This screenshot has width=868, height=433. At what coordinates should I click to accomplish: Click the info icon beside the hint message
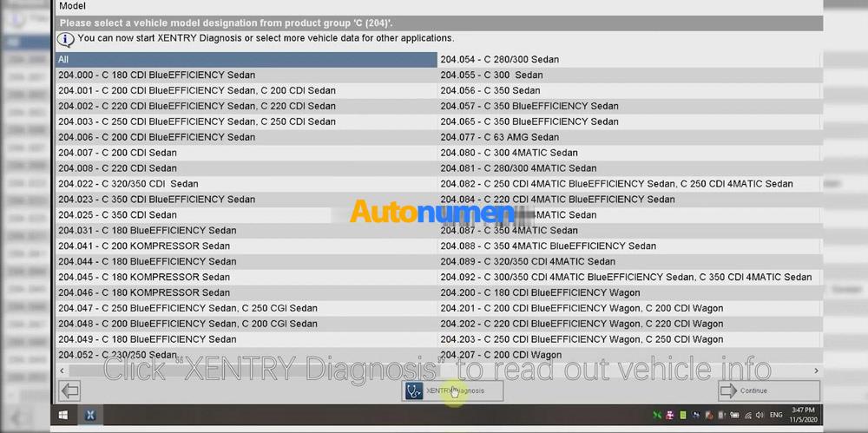point(65,39)
